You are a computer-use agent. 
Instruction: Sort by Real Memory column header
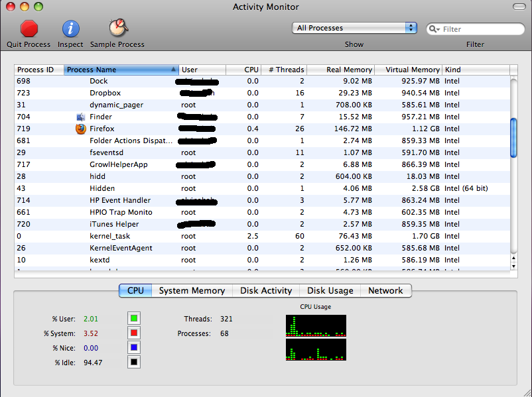tap(340, 70)
